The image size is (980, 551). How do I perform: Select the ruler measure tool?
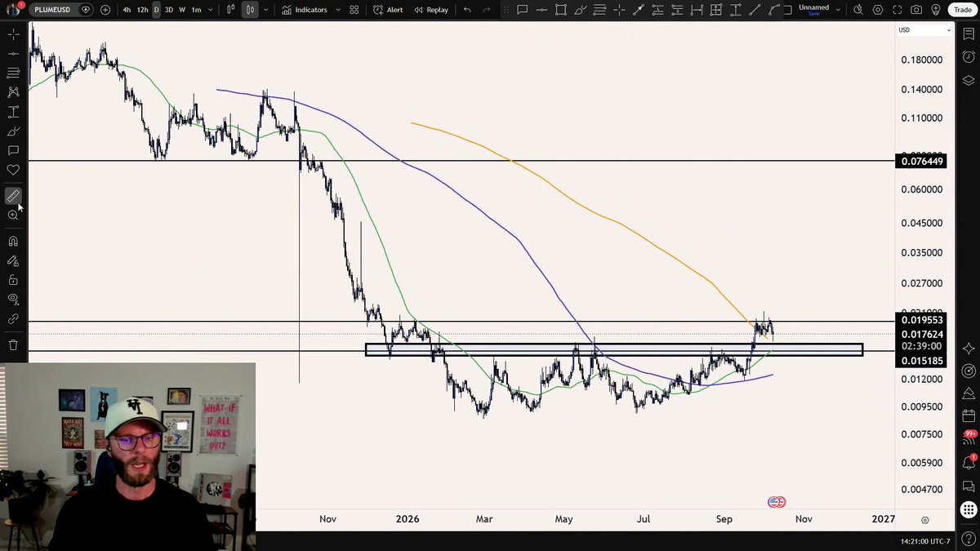click(13, 196)
